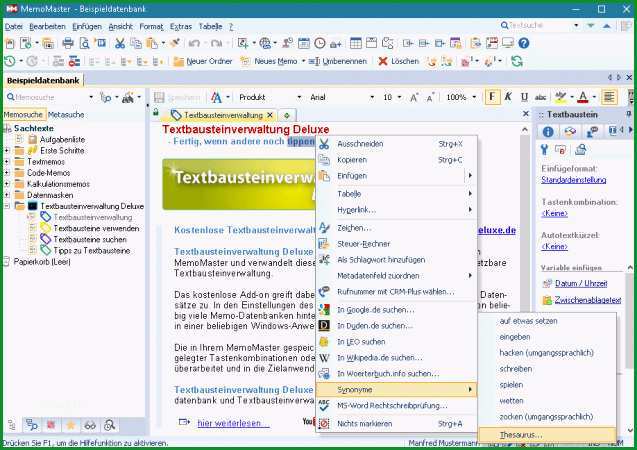Screen dimensions: 637x450
Task: Pick synonym 'schreiben' from submenu
Action: coord(547,369)
